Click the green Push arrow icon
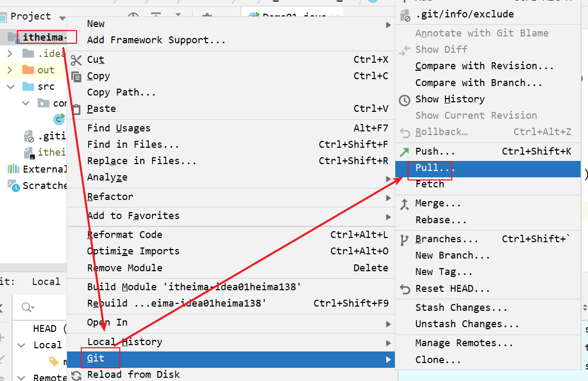 [x=404, y=152]
